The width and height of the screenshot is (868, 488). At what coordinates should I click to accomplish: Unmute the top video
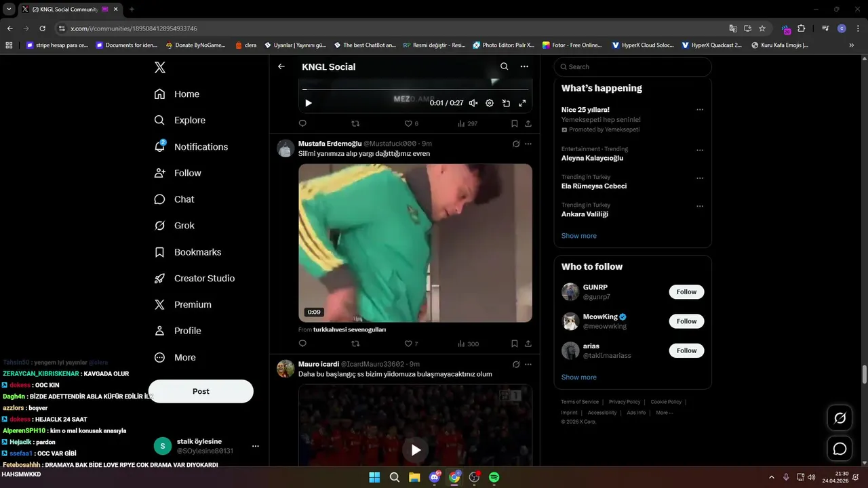(473, 103)
